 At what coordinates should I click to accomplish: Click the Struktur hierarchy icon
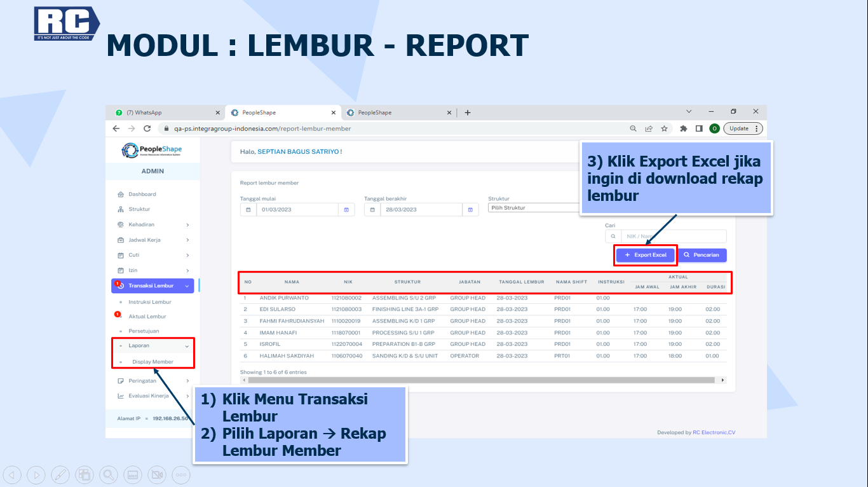tap(121, 210)
